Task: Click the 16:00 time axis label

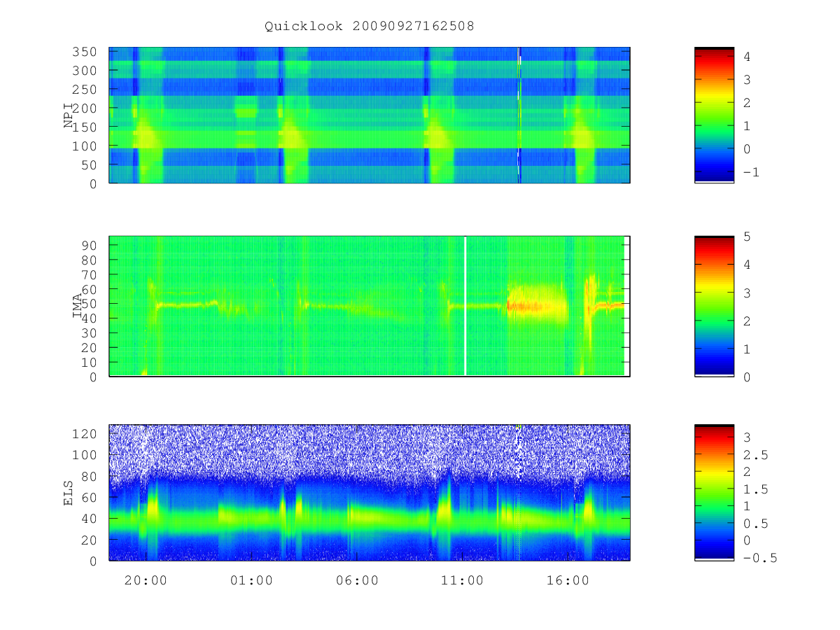Action: pos(568,580)
